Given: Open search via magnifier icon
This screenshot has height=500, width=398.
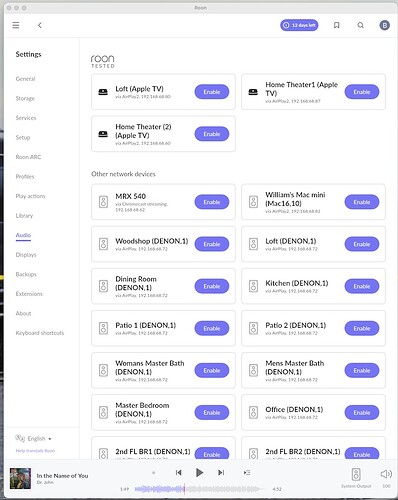Looking at the screenshot, I should tap(361, 25).
